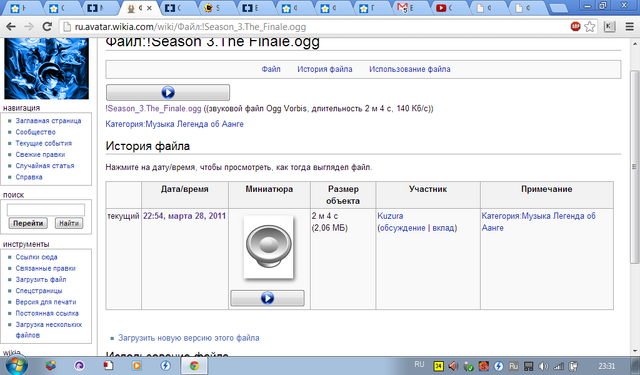This screenshot has height=375, width=640.
Task: Open category link in Примечание column
Action: [538, 222]
